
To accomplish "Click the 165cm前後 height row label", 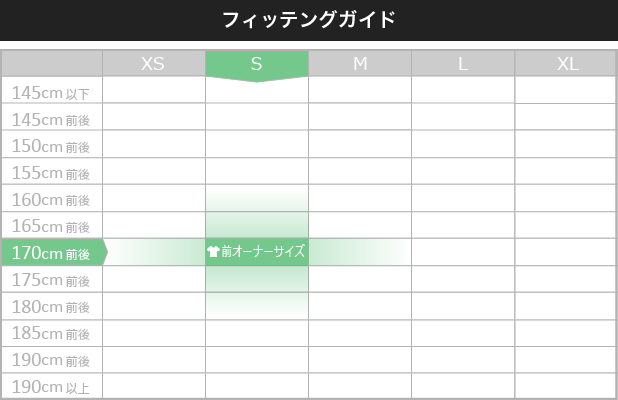I will point(52,225).
